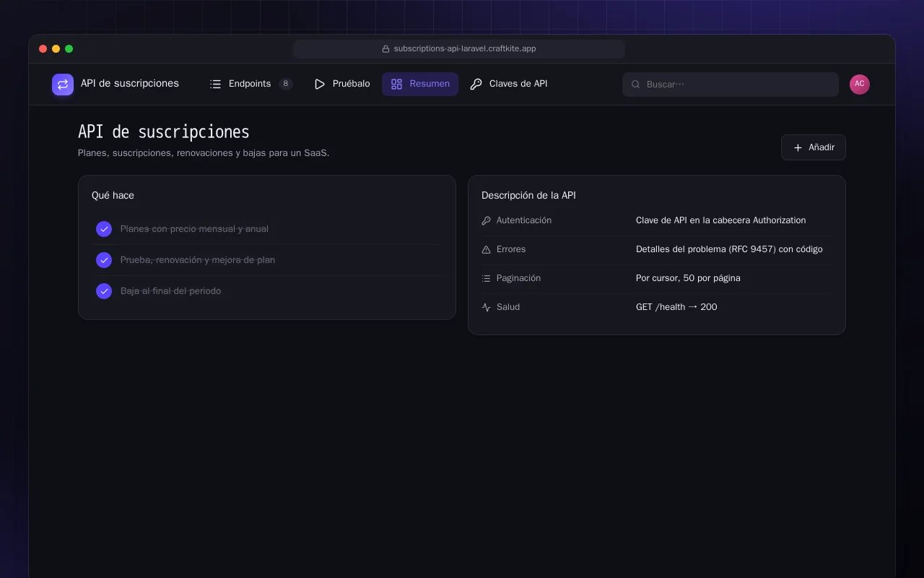
Task: Click the Pruébalo play icon
Action: click(320, 84)
